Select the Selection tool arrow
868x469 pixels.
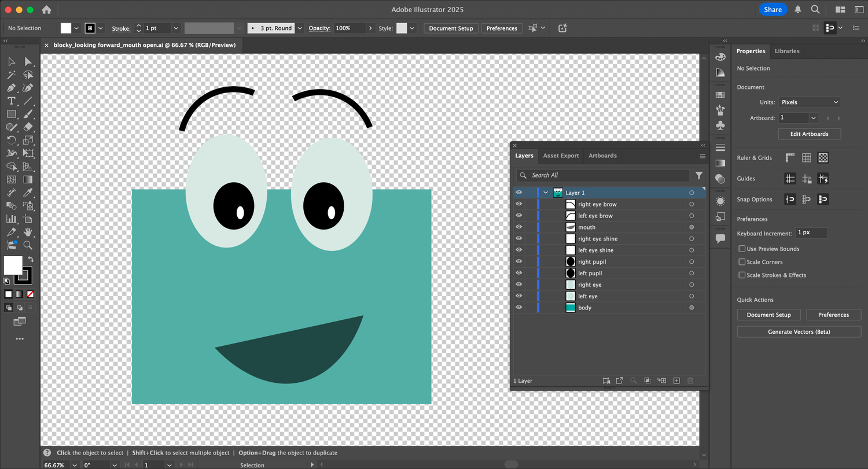point(11,61)
